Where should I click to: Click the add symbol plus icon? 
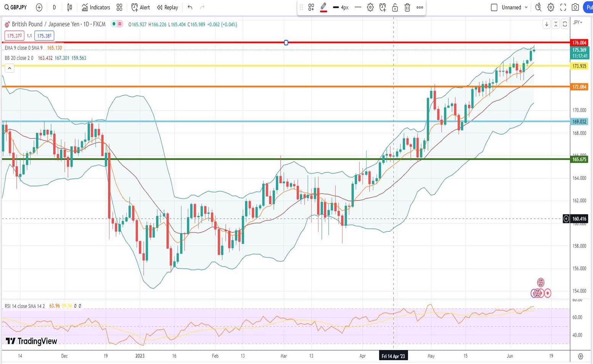(x=39, y=7)
